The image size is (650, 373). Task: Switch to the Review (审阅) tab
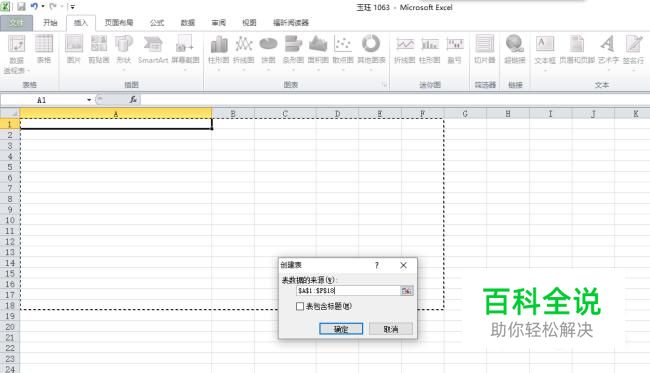pyautogui.click(x=218, y=22)
